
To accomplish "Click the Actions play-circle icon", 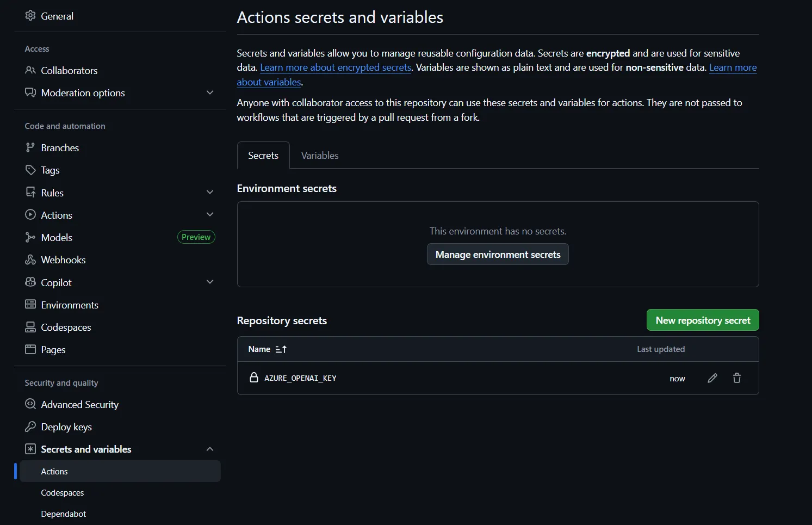I will click(30, 215).
